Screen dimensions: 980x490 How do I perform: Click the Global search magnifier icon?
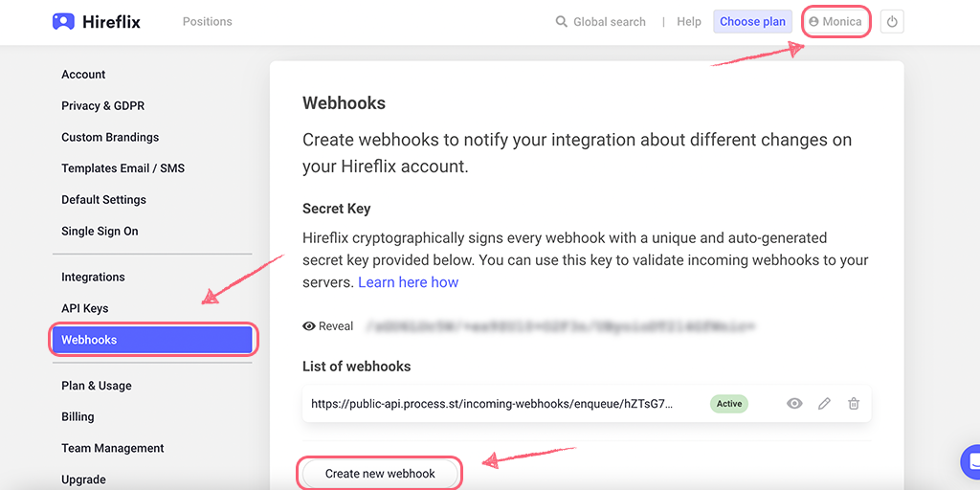(561, 22)
